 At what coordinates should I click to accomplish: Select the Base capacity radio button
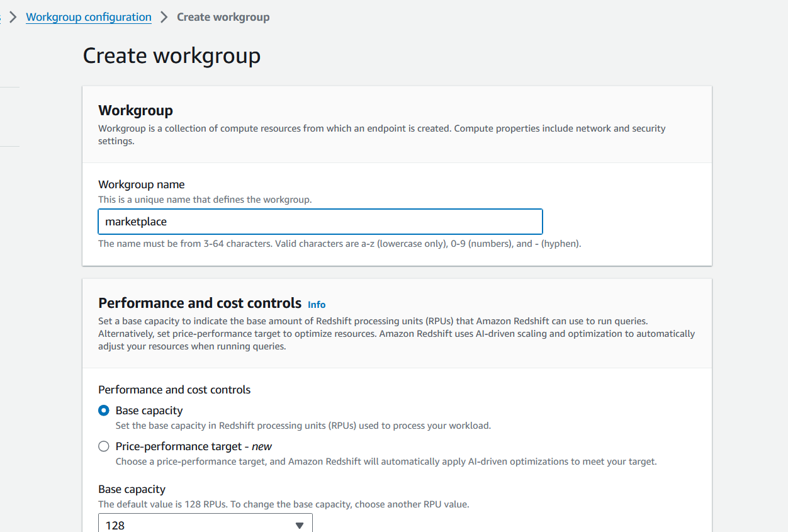[104, 410]
